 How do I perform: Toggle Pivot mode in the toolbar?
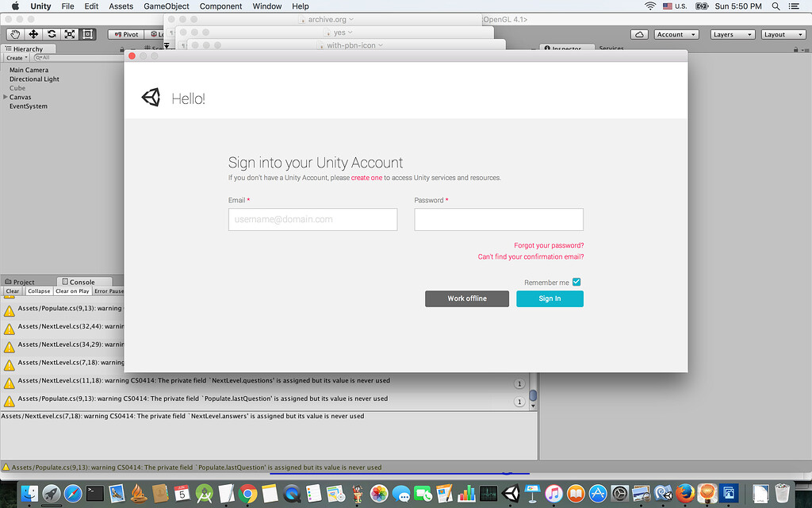click(125, 34)
